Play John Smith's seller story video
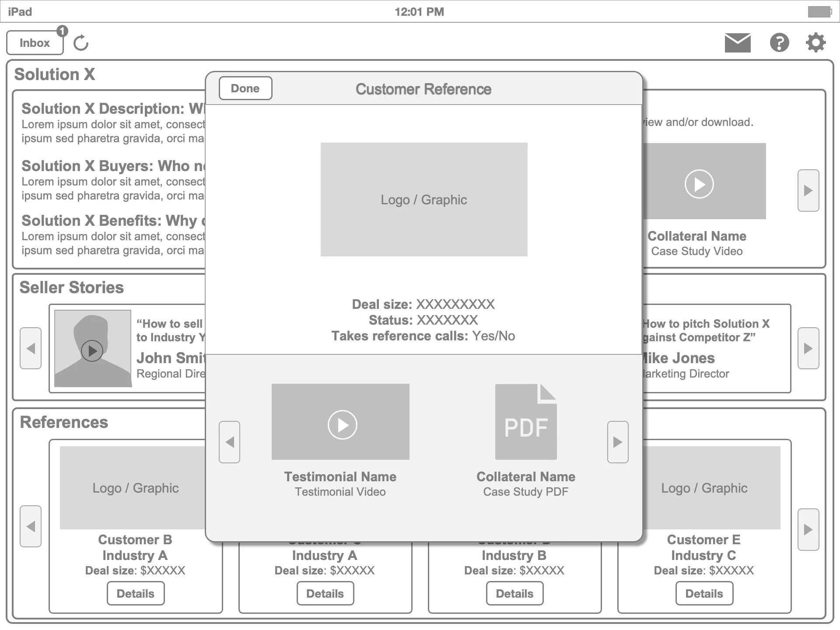Viewport: 840px width, 630px height. tap(92, 350)
